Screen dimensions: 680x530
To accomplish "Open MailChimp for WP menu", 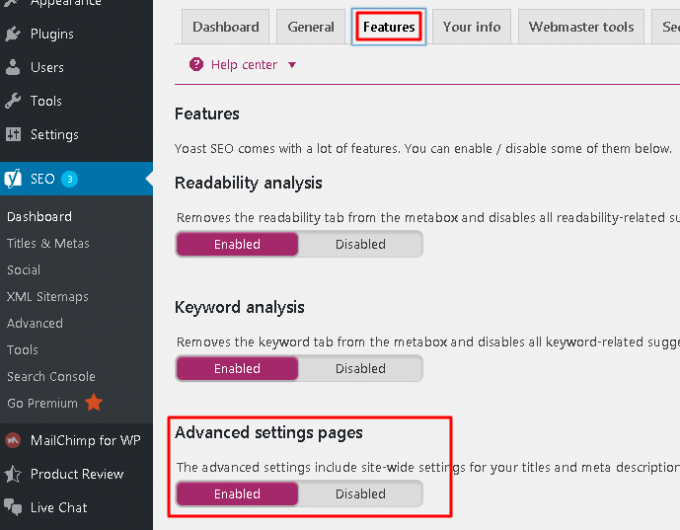I will pyautogui.click(x=76, y=440).
